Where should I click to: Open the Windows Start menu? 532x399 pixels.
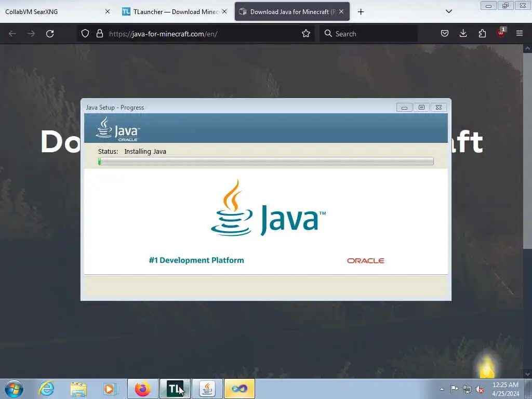[x=14, y=389]
